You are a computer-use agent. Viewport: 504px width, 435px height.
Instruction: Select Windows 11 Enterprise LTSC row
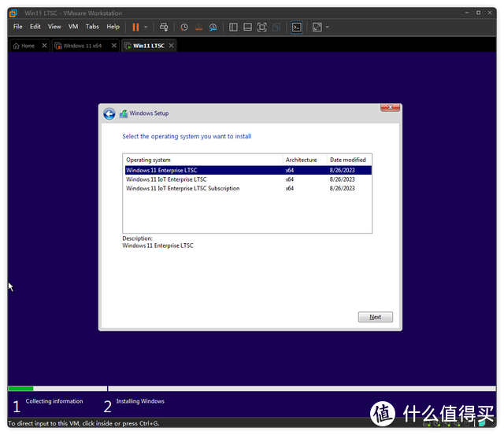pyautogui.click(x=248, y=170)
